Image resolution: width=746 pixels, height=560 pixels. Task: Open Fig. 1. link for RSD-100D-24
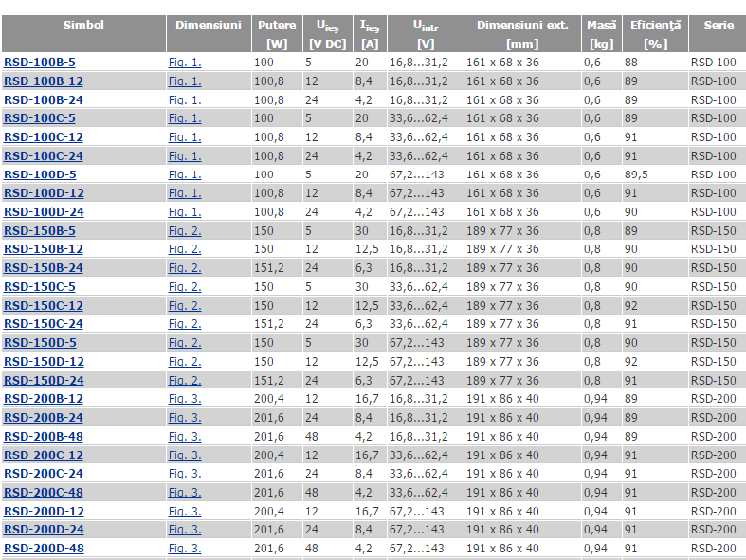tap(185, 211)
